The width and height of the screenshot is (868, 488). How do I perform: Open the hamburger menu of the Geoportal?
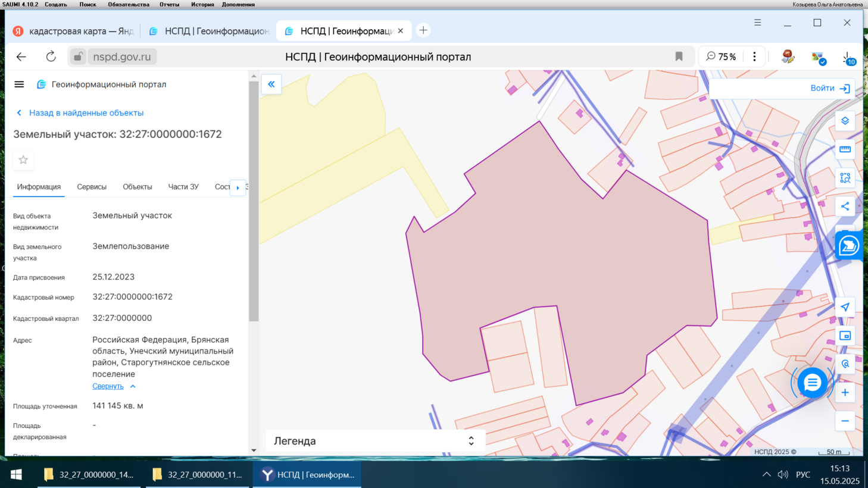pos(19,85)
